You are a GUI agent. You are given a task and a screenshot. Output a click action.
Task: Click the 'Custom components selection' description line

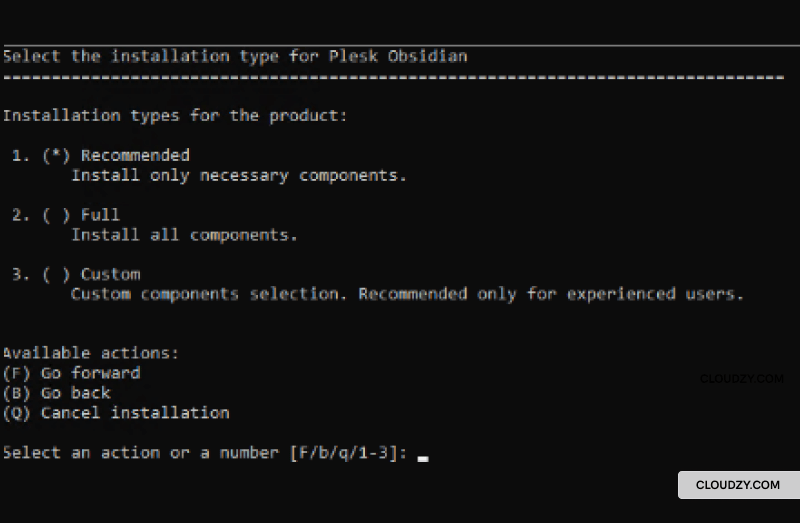click(x=408, y=294)
